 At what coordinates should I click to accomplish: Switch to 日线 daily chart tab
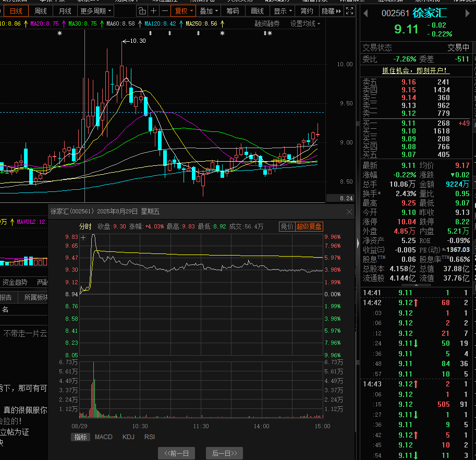coord(16,11)
